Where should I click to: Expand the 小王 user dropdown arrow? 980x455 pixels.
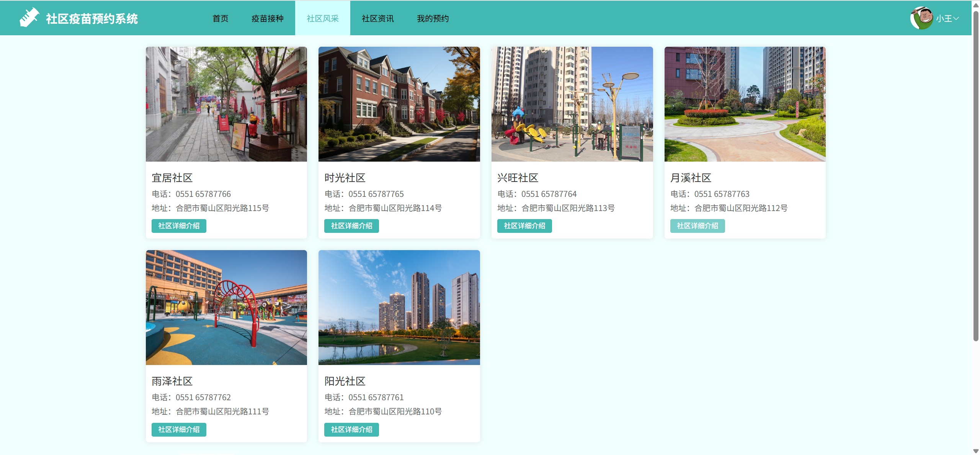pyautogui.click(x=956, y=18)
